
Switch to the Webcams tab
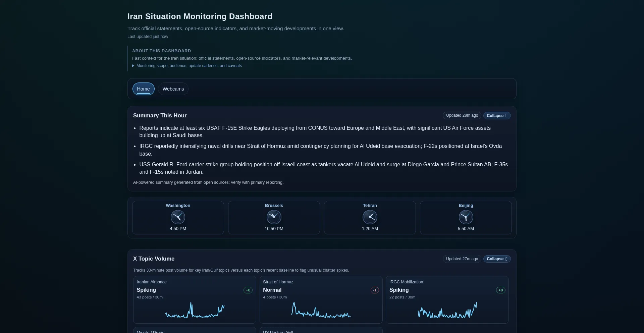[173, 89]
